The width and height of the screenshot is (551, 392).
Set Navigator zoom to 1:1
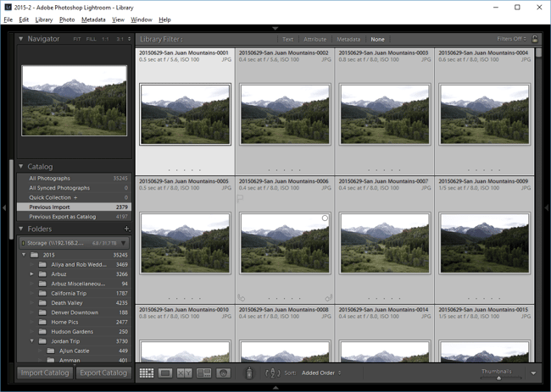coord(105,39)
